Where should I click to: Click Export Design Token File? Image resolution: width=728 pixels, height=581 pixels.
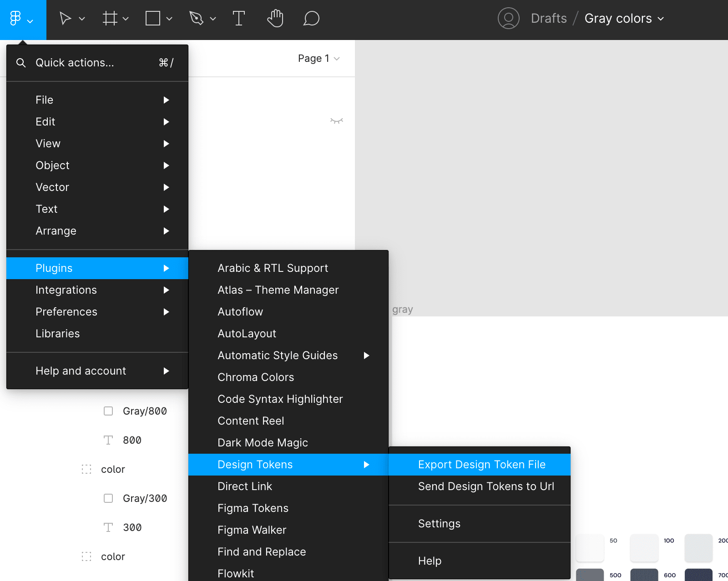[480, 465]
